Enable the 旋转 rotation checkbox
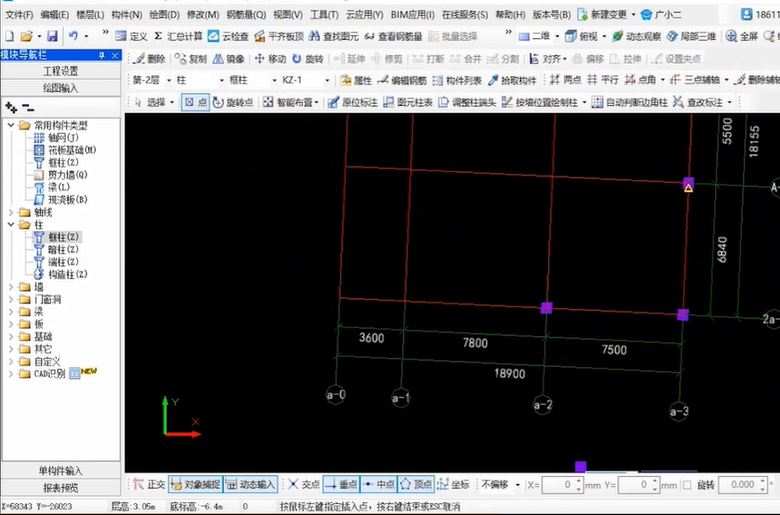This screenshot has width=780, height=515. tap(687, 485)
